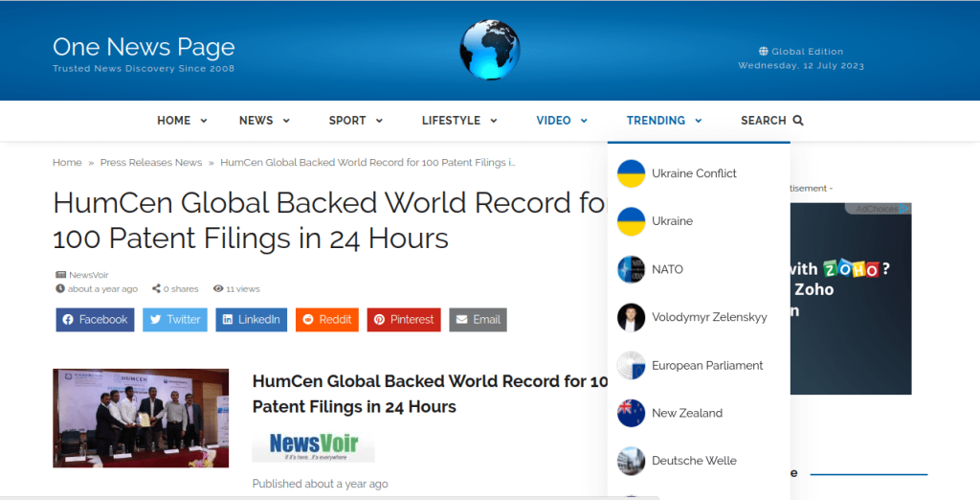Expand the SPORT menu chevron
Viewport: 980px width, 500px height.
pos(379,121)
